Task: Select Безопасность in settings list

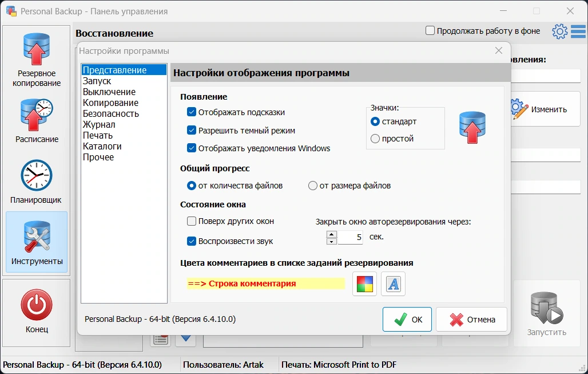Action: click(x=124, y=113)
